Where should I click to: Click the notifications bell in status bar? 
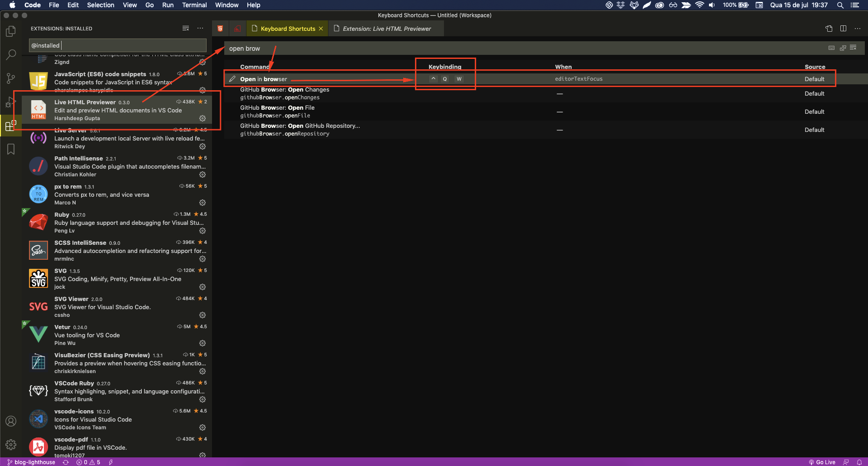(x=859, y=462)
